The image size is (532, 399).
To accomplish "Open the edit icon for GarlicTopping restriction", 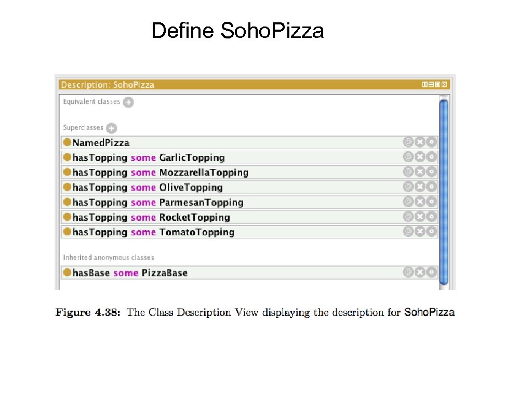I will (431, 157).
